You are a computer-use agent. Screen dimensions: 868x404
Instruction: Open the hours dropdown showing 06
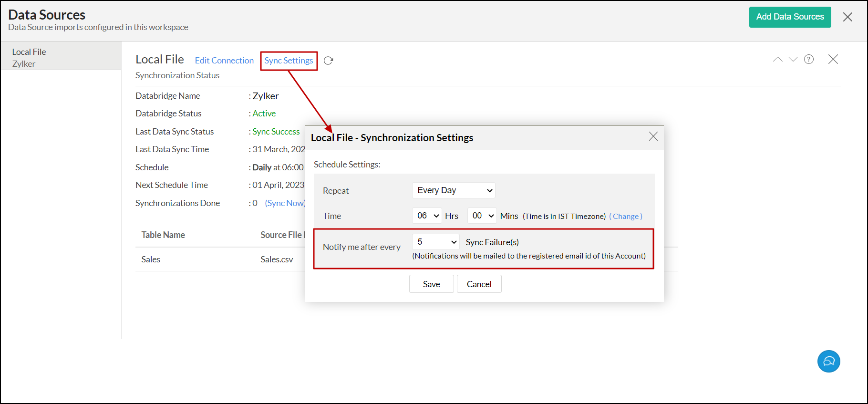coord(427,216)
